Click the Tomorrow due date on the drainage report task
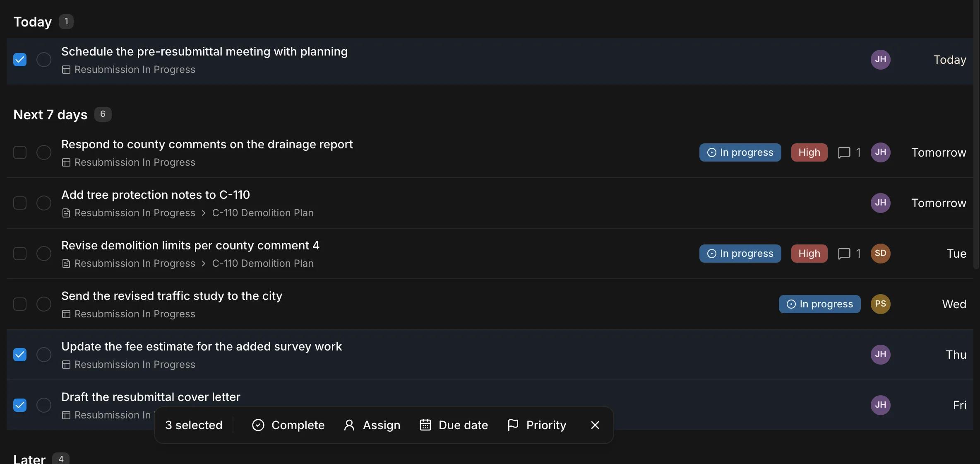This screenshot has width=980, height=464. 939,152
